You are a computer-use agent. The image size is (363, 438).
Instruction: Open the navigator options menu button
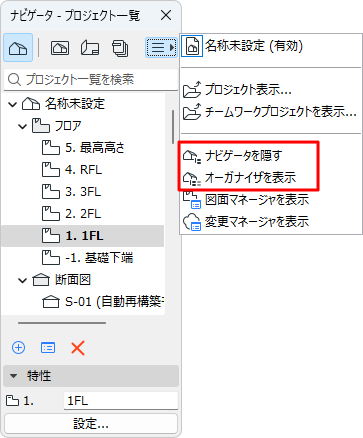coord(161,47)
